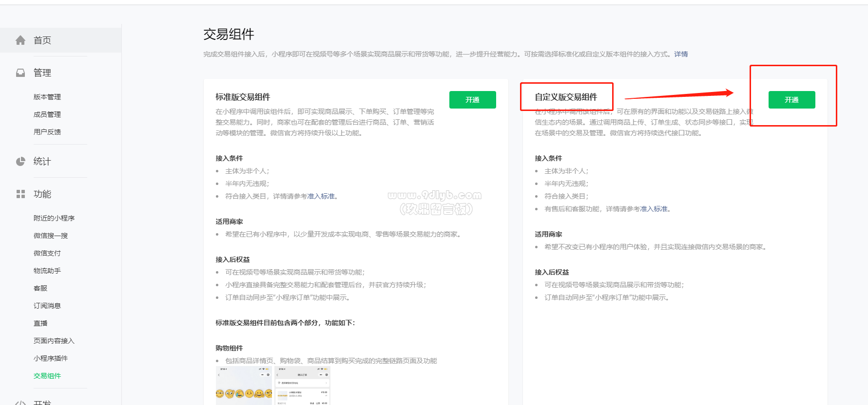
Task: Select the 功能 sidebar section
Action: (x=42, y=194)
